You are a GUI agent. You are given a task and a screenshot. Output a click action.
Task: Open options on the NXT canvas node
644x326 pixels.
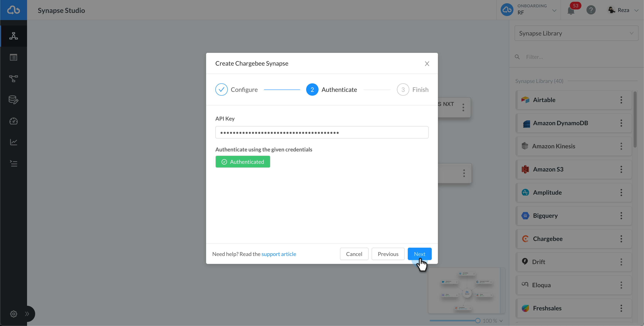coord(463,107)
